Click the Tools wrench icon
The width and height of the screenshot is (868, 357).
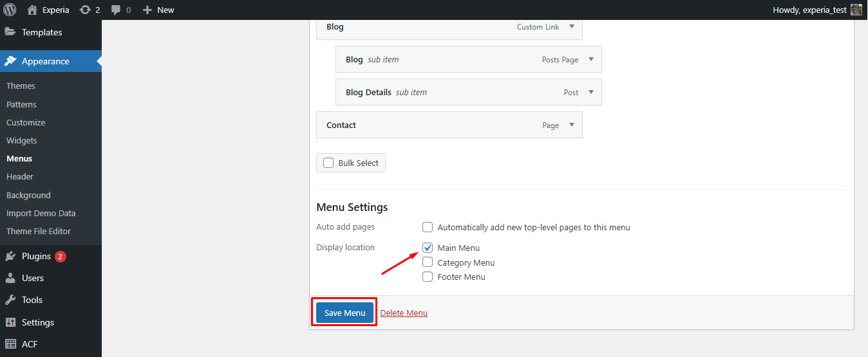click(10, 300)
